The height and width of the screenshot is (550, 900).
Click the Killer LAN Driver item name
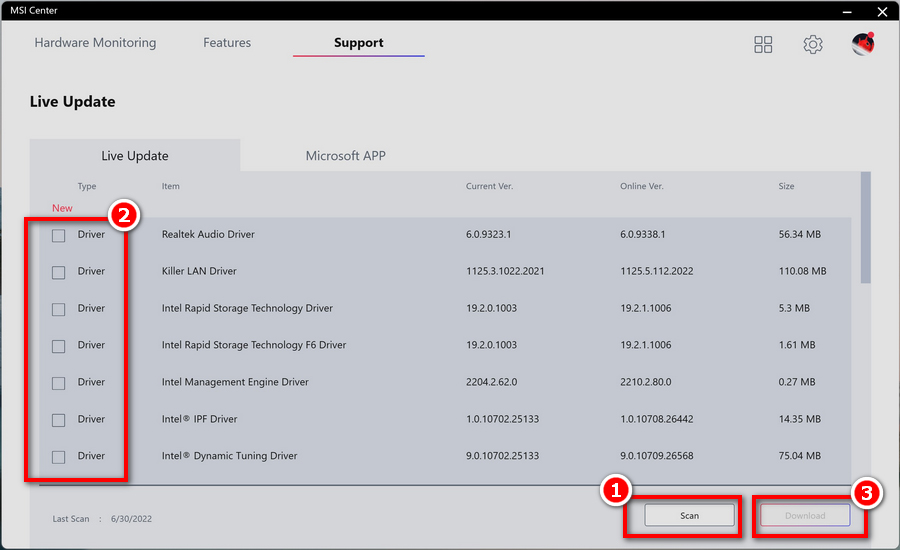pyautogui.click(x=199, y=271)
